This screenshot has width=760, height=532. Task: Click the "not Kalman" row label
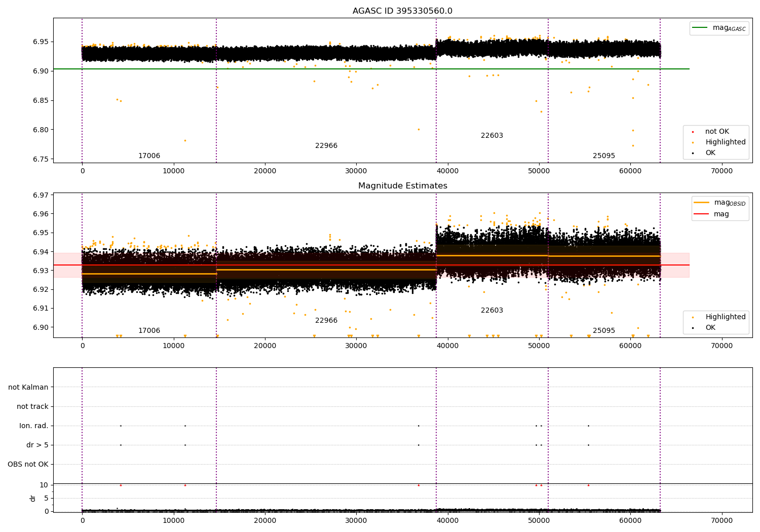(x=28, y=388)
